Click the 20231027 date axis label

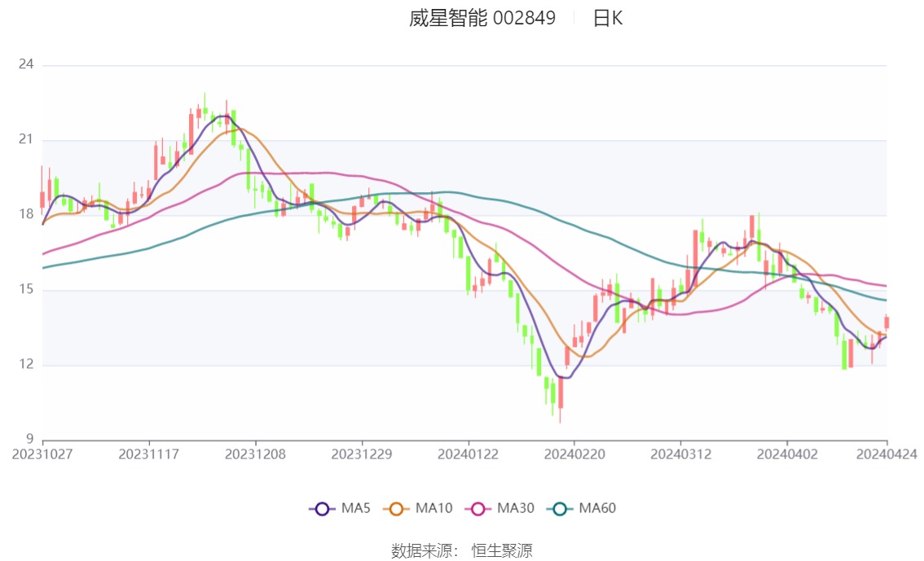click(x=42, y=454)
